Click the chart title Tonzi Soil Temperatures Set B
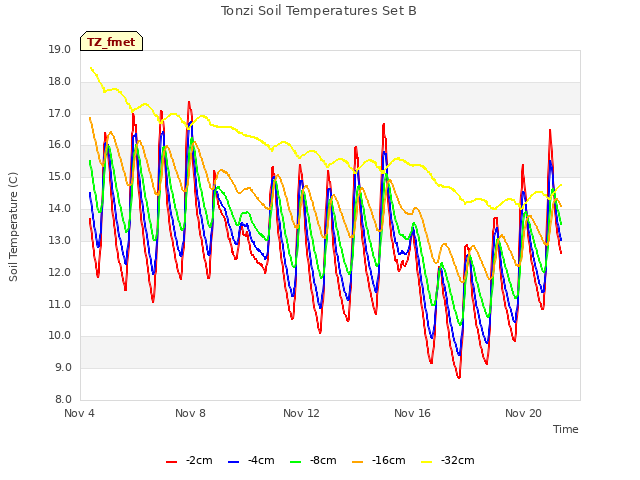The width and height of the screenshot is (640, 480). [319, 11]
